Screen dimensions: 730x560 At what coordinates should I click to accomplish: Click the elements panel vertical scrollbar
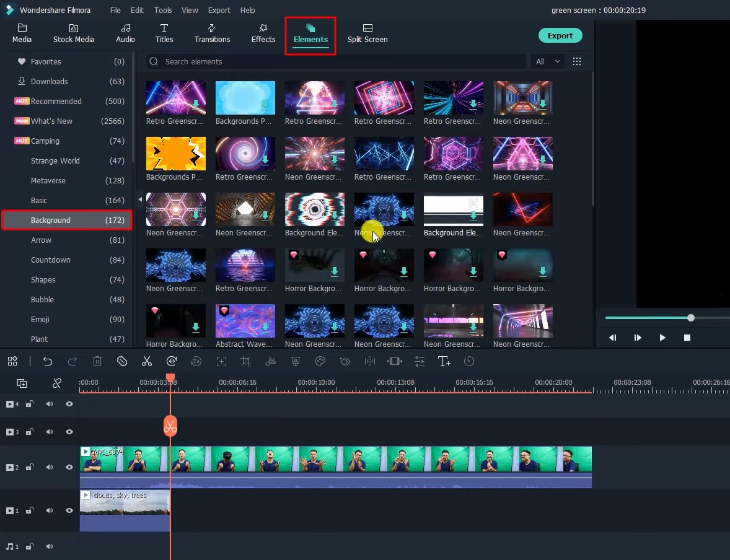[592, 138]
